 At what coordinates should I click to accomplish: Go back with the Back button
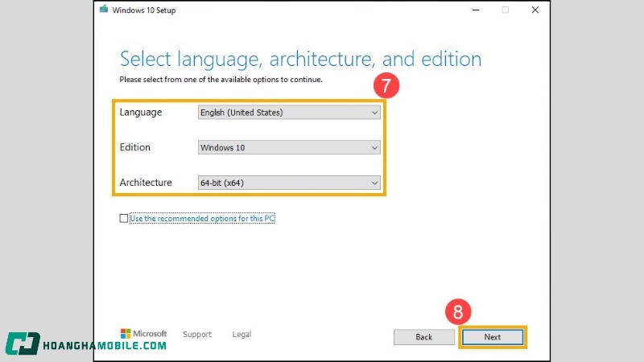[424, 337]
